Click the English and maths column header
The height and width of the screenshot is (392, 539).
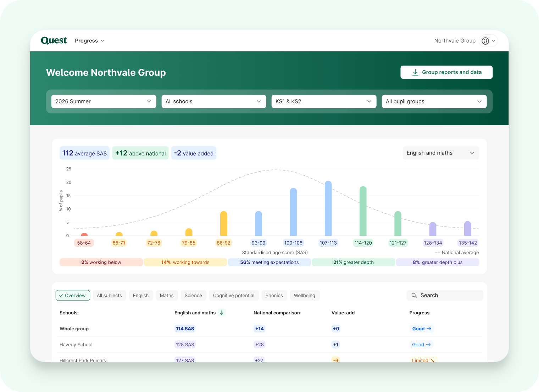pyautogui.click(x=195, y=313)
